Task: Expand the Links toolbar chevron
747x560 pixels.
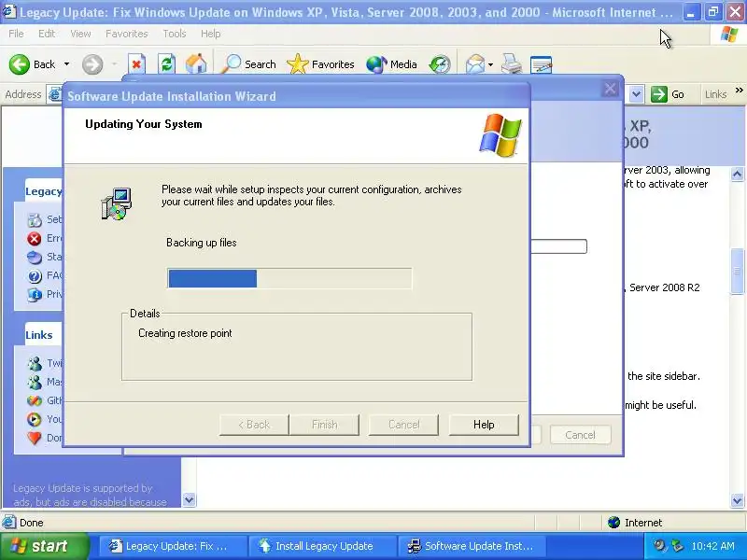Action: tap(739, 90)
